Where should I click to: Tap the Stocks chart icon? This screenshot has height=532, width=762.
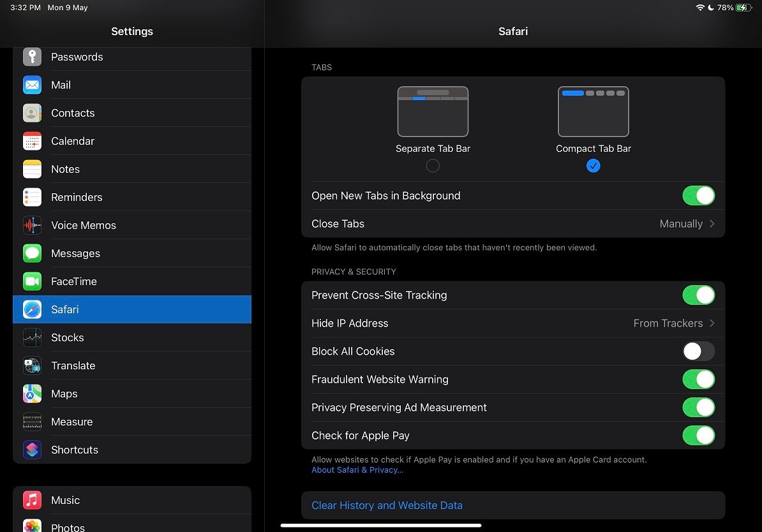pos(32,337)
